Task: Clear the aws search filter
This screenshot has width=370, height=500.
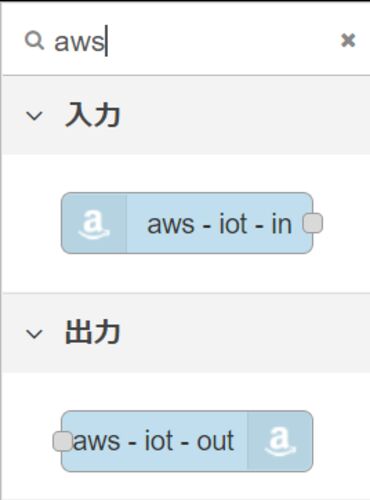Action: (x=348, y=41)
